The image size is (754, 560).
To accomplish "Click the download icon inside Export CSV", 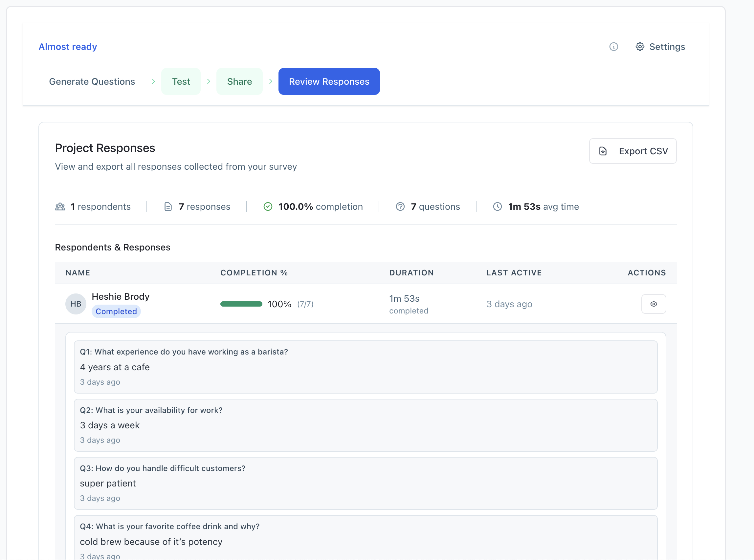I will [602, 151].
